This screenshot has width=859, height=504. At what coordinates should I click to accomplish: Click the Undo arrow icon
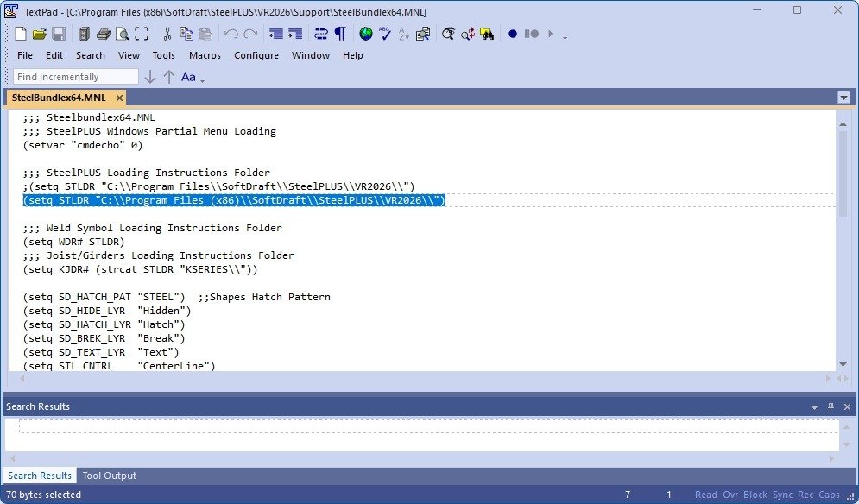231,34
